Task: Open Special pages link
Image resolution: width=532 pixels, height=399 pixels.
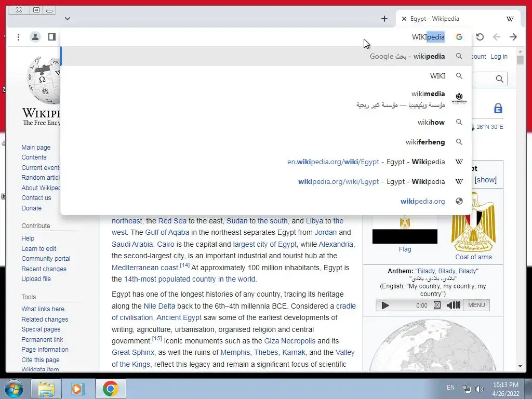Action: pos(41,329)
